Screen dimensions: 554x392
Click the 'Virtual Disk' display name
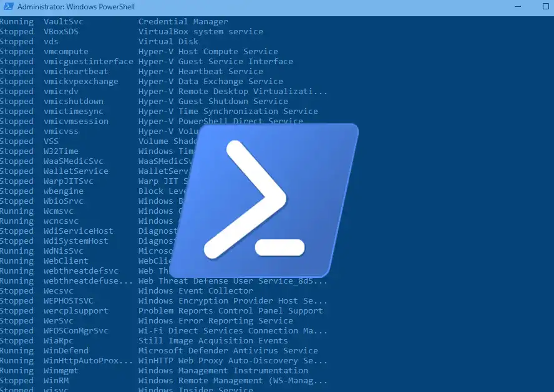click(168, 41)
